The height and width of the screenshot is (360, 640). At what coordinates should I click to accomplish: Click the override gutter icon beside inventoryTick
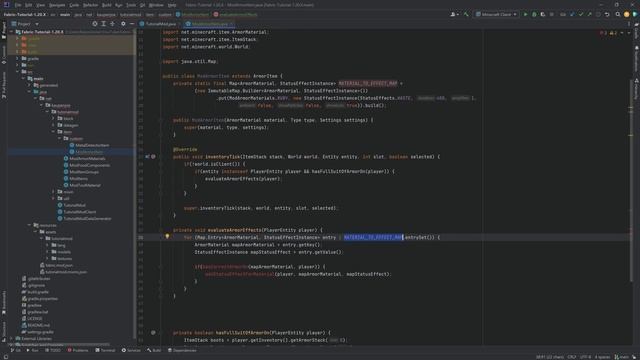tap(147, 156)
